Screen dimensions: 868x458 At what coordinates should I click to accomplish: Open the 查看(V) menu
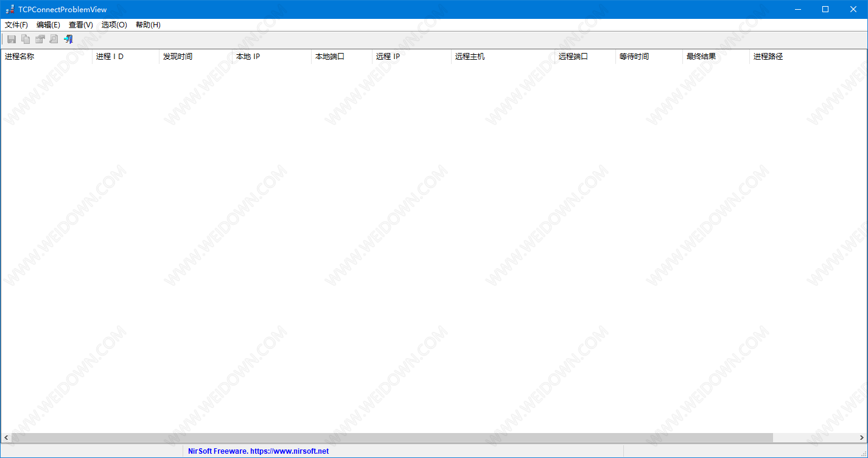81,25
